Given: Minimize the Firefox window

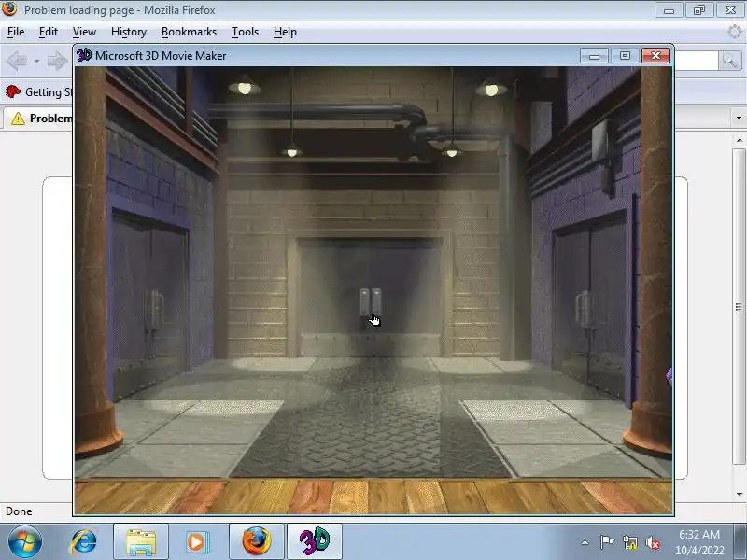Looking at the screenshot, I should coord(669,10).
